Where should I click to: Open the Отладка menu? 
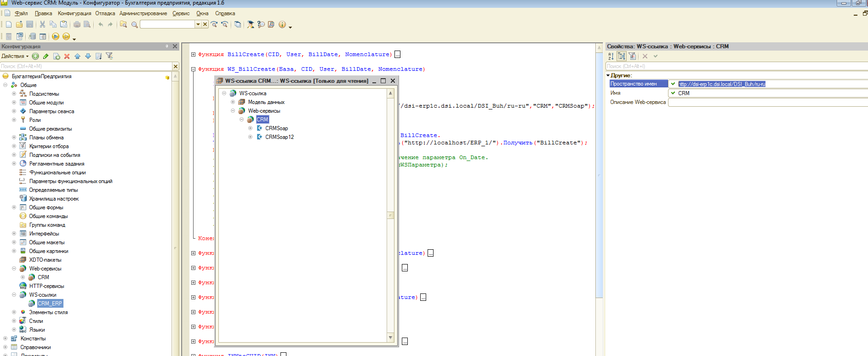[x=105, y=13]
